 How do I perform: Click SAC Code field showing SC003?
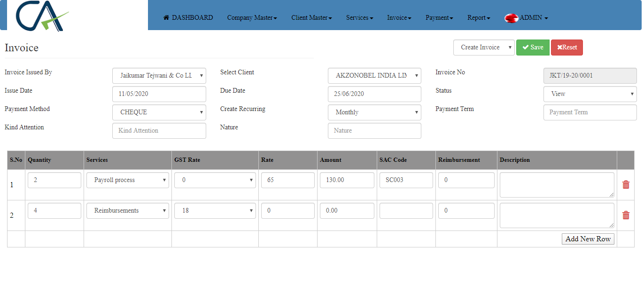(x=406, y=180)
